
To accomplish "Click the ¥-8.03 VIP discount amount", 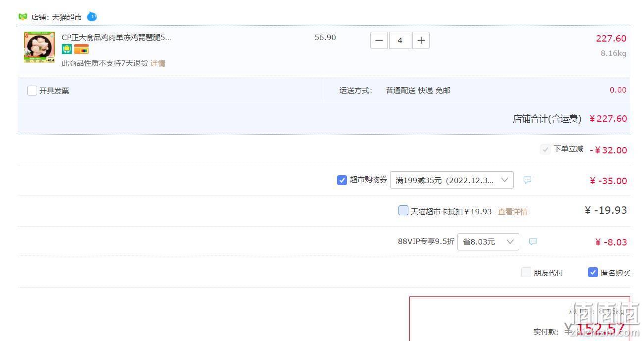I will [x=611, y=242].
